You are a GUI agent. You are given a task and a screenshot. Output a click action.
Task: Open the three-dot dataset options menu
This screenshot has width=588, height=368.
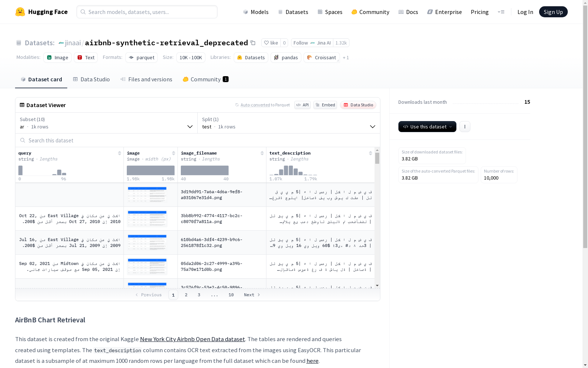tap(465, 127)
